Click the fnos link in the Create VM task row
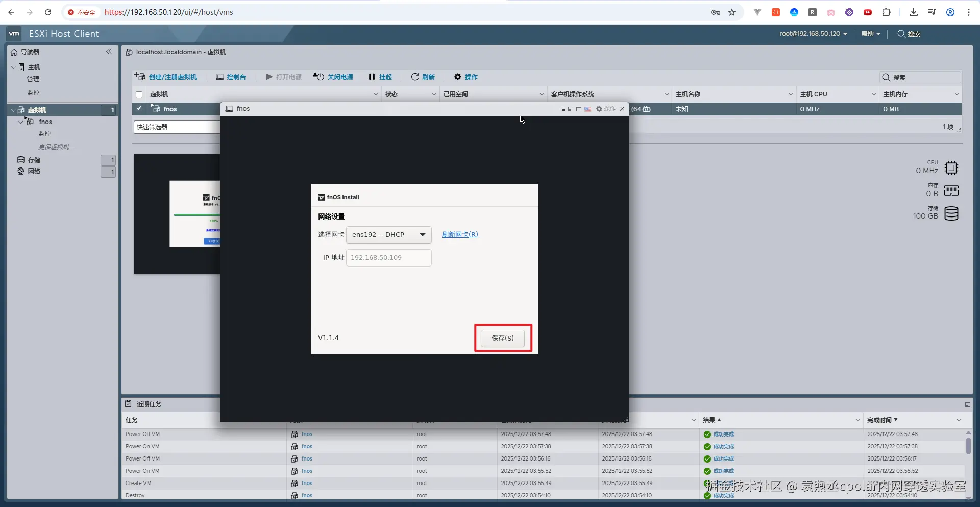This screenshot has width=980, height=507. coord(307,483)
